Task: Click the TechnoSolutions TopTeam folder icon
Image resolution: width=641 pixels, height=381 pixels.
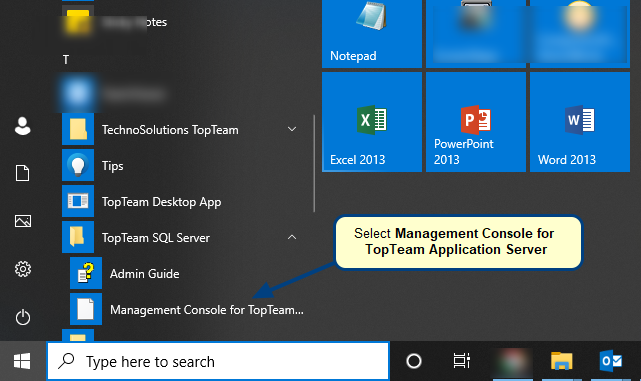Action: (x=78, y=129)
